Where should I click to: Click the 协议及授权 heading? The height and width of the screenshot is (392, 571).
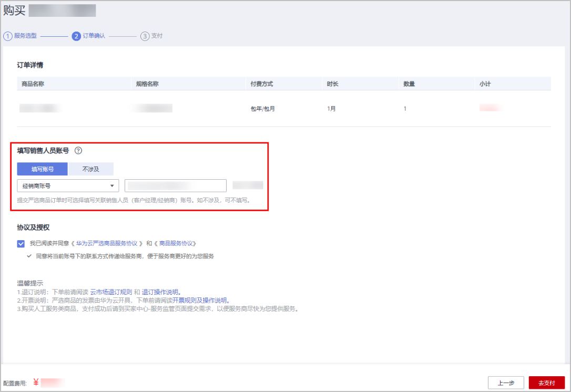click(x=33, y=228)
